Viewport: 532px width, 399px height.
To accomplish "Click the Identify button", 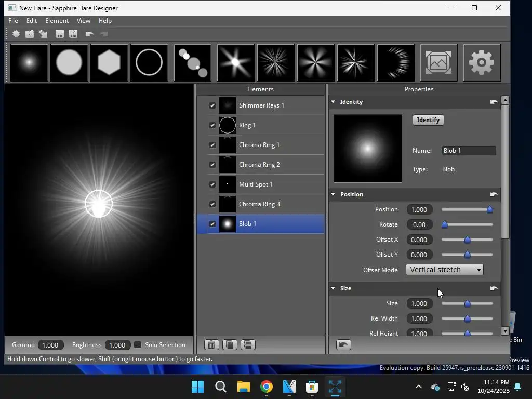I will [428, 120].
